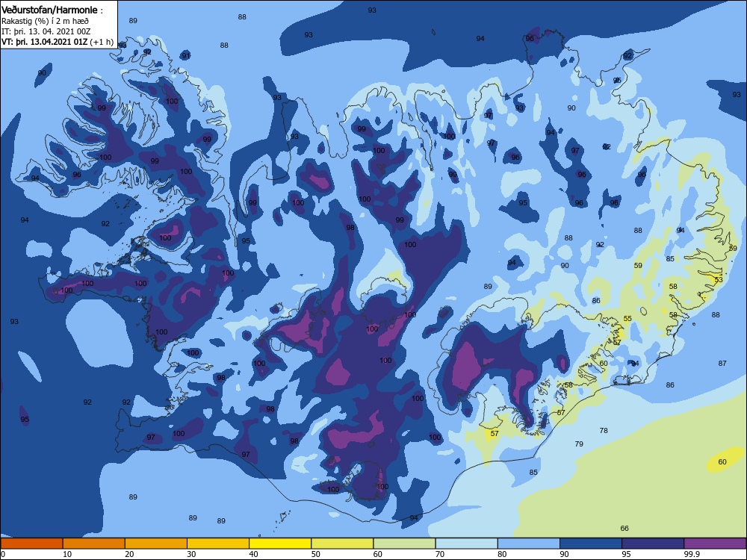
Task: Click the 'Veðurstofan/Harmonie' title text
Action: [x=49, y=10]
